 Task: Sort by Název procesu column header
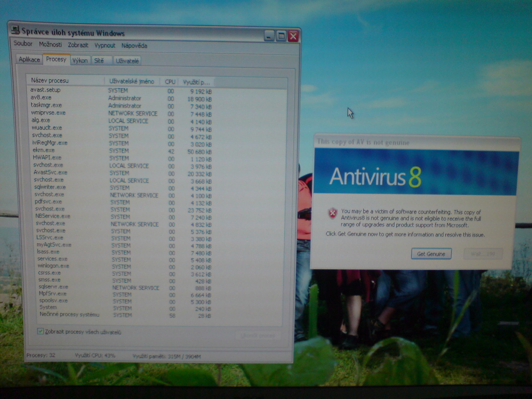(50, 81)
